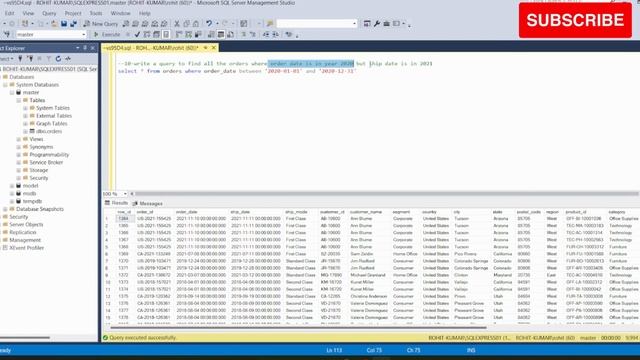
Task: Open the Tools menu
Action: [96, 13]
